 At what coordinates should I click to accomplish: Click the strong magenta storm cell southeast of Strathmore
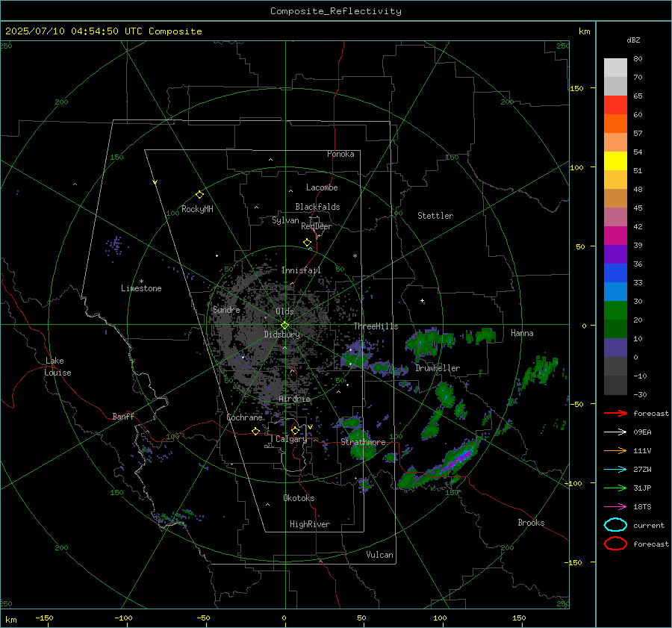pyautogui.click(x=458, y=460)
